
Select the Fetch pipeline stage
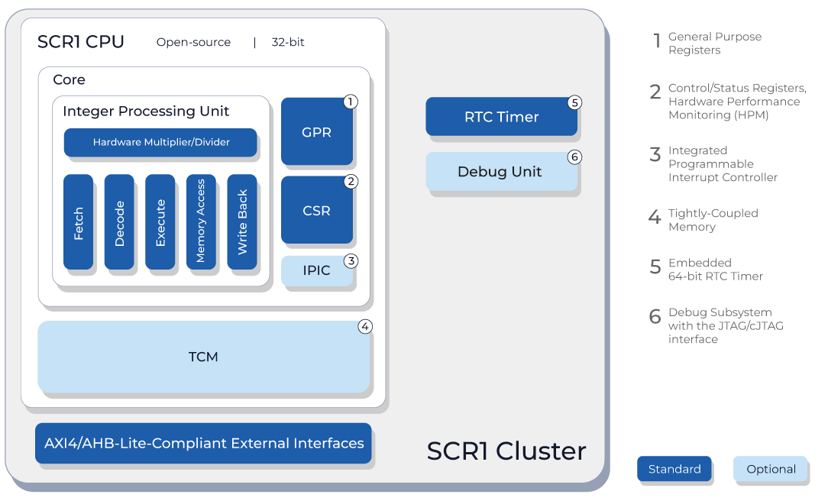coord(78,221)
